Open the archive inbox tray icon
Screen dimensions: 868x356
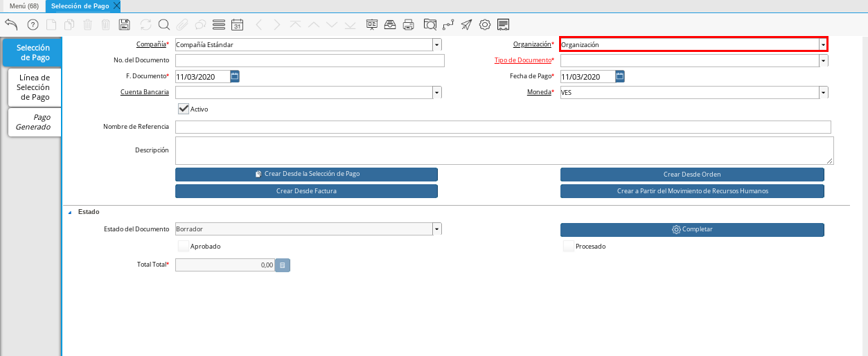(x=391, y=24)
